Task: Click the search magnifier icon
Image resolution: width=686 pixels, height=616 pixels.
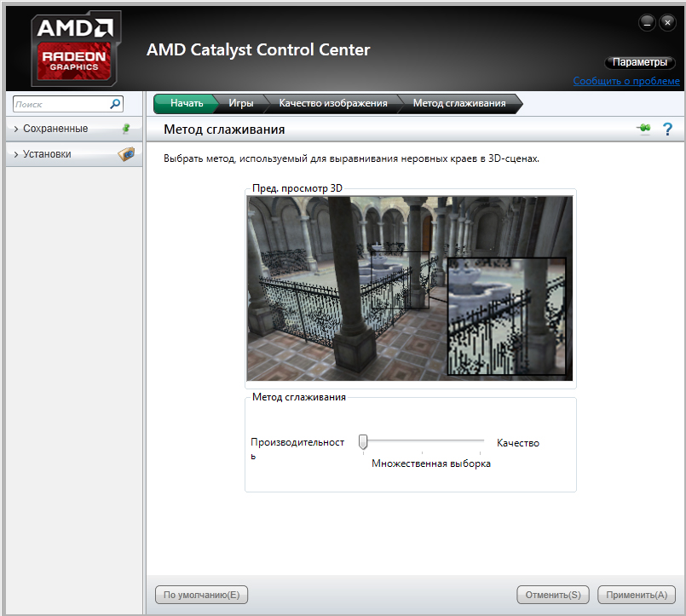Action: pyautogui.click(x=115, y=104)
